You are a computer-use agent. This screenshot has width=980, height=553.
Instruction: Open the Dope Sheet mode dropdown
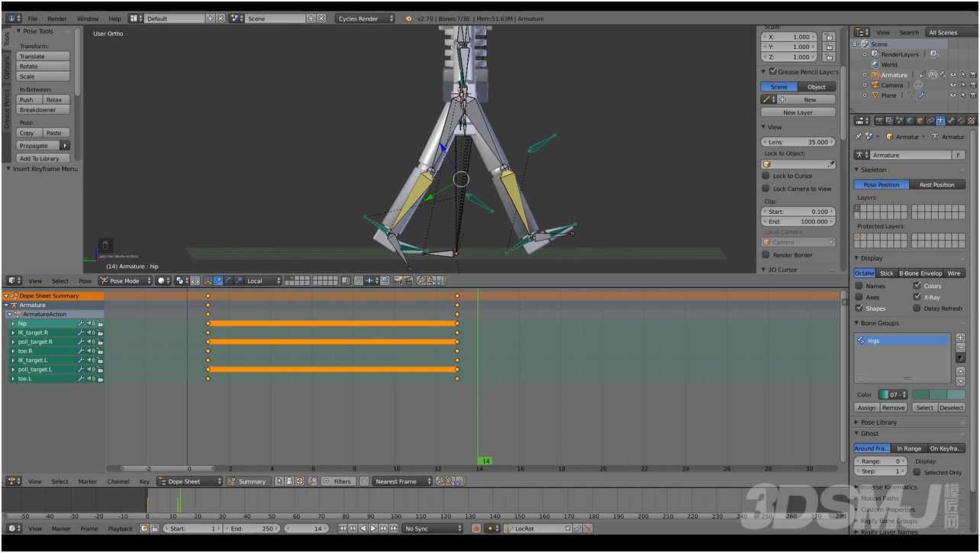[189, 481]
